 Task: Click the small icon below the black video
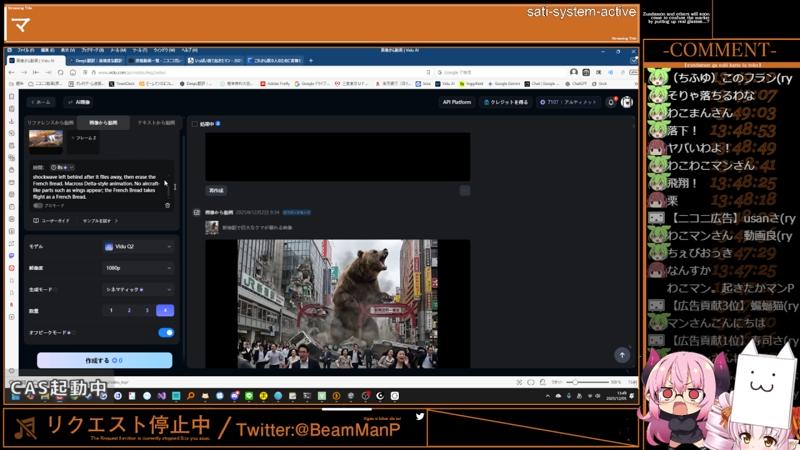click(465, 190)
